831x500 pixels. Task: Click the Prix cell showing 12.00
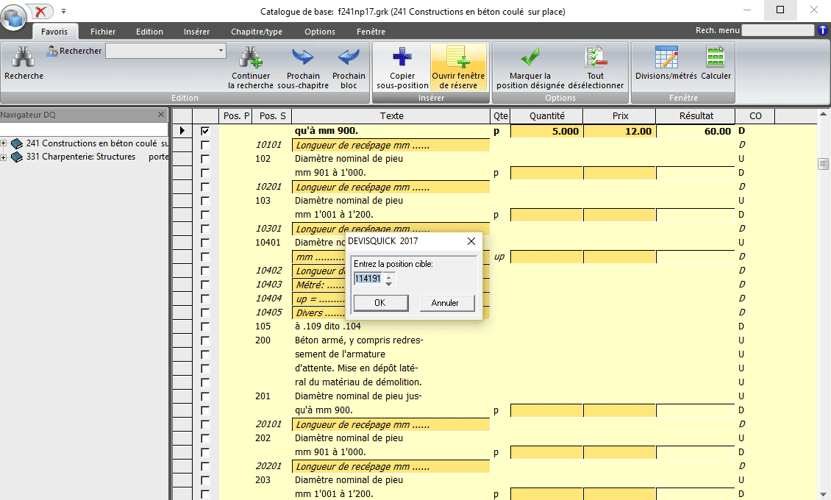pos(620,131)
